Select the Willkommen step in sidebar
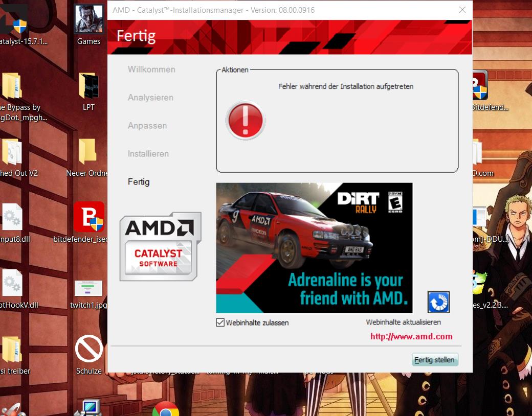 pos(151,70)
